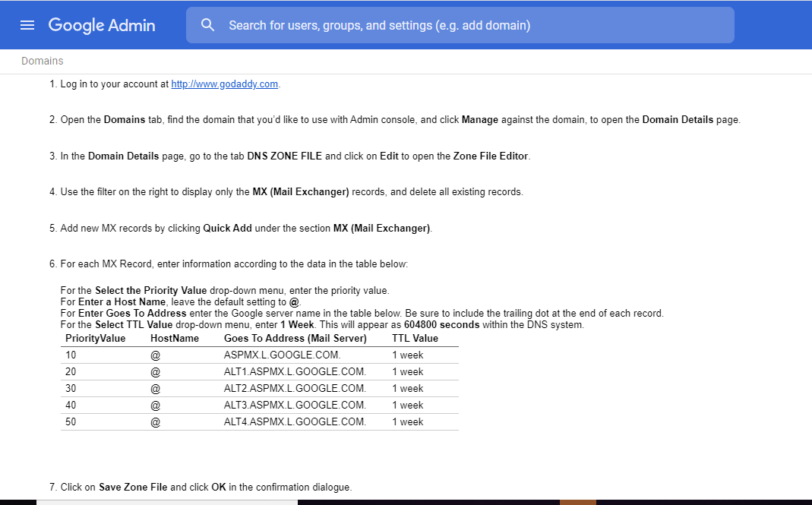Viewport: 812px width, 505px height.
Task: Click the bold 'Select TTL Value' text
Action: click(x=134, y=325)
